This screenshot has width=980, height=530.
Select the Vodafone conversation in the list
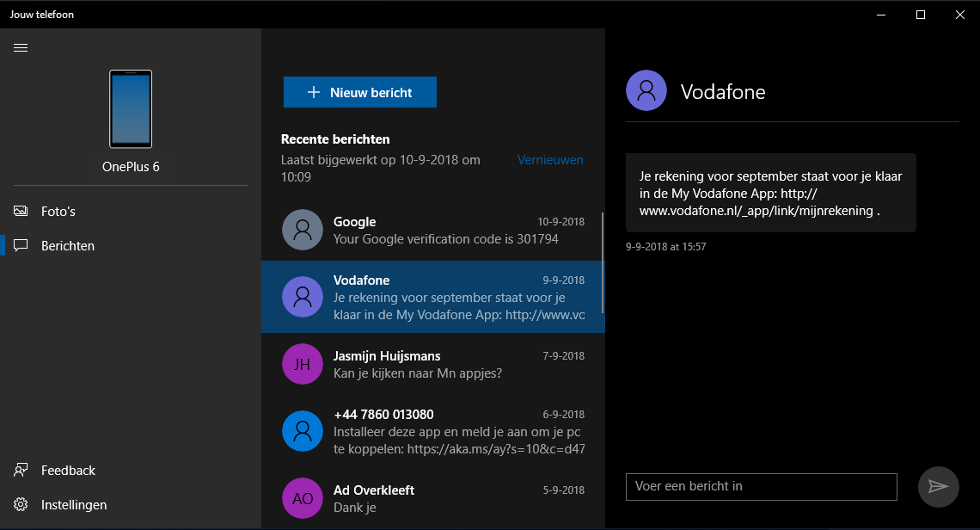[x=432, y=297]
